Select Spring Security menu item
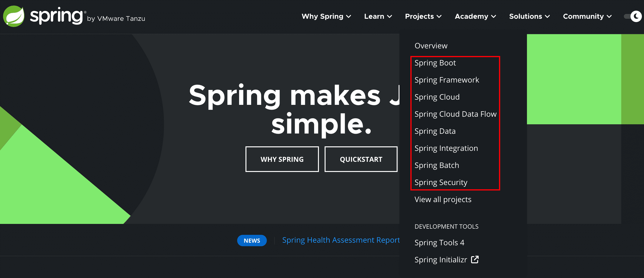This screenshot has width=644, height=278. coord(441,182)
